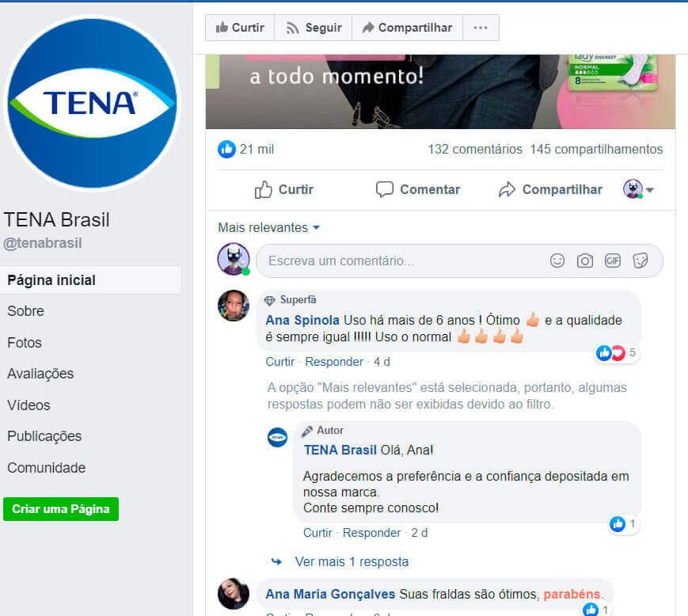Screen dimensions: 688x616
Task: Follow the page with Seguir button
Action: coord(314,28)
